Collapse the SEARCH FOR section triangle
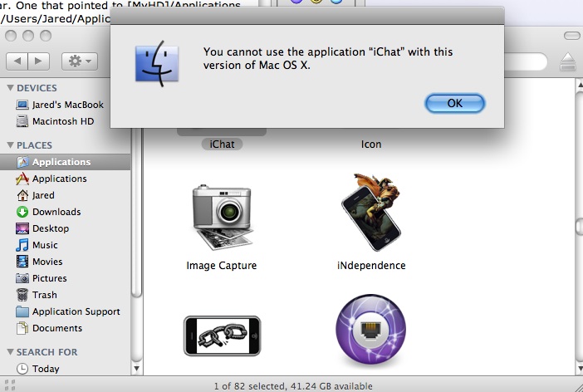 click(11, 352)
